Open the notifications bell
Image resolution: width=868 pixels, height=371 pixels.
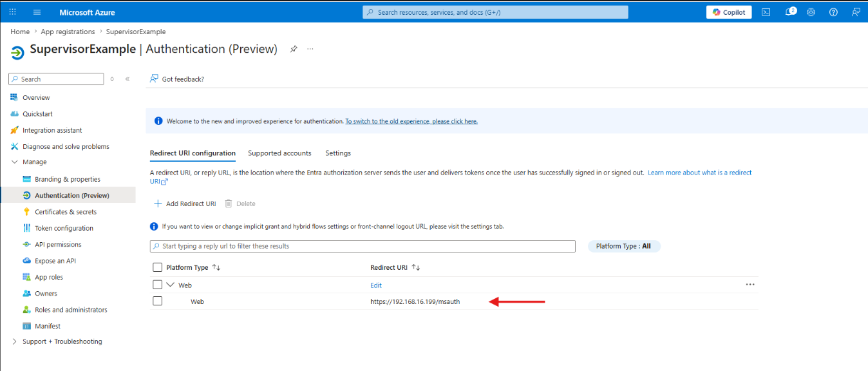tap(789, 12)
